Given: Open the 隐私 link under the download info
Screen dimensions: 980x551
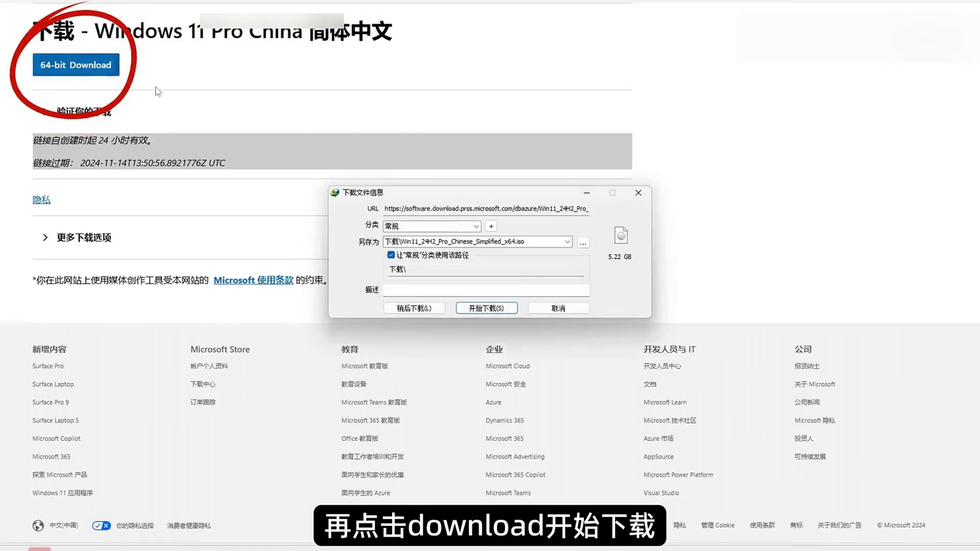Looking at the screenshot, I should click(x=42, y=199).
